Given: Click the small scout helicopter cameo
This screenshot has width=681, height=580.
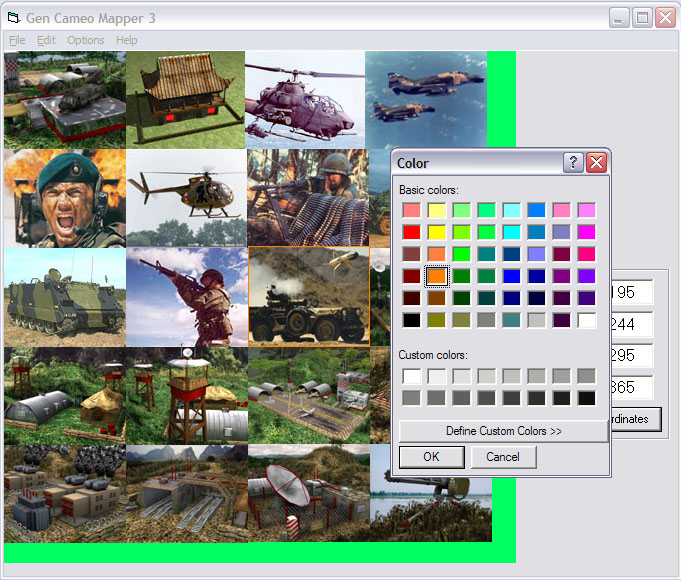Looking at the screenshot, I should (186, 198).
